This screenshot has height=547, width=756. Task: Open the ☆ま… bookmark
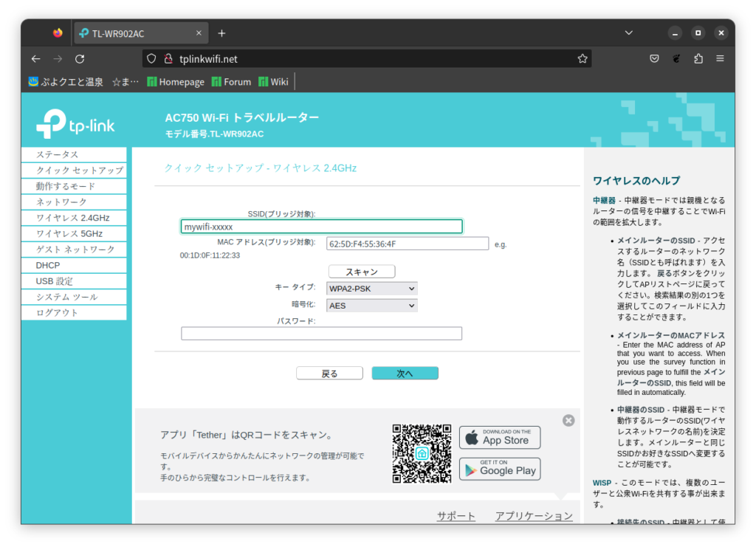pos(126,82)
